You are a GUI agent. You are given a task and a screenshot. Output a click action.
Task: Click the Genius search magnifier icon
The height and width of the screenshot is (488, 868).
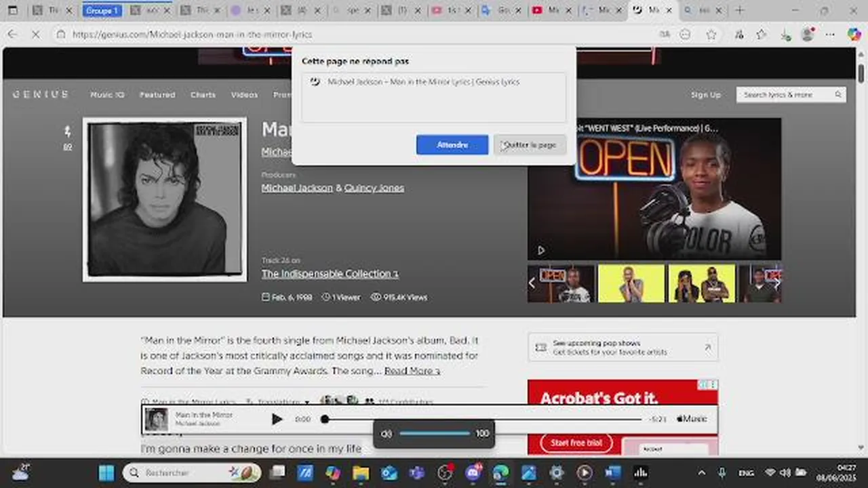pyautogui.click(x=838, y=95)
